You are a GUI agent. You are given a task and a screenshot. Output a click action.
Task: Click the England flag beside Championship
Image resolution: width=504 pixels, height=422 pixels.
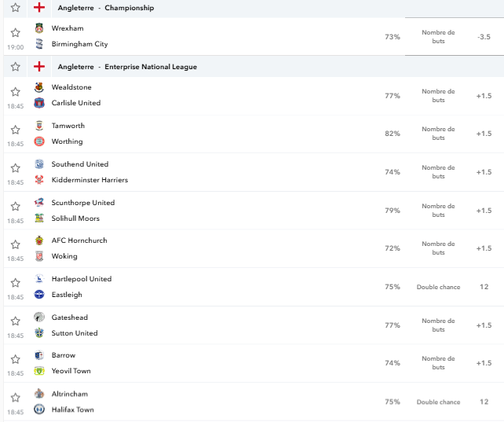pos(39,7)
